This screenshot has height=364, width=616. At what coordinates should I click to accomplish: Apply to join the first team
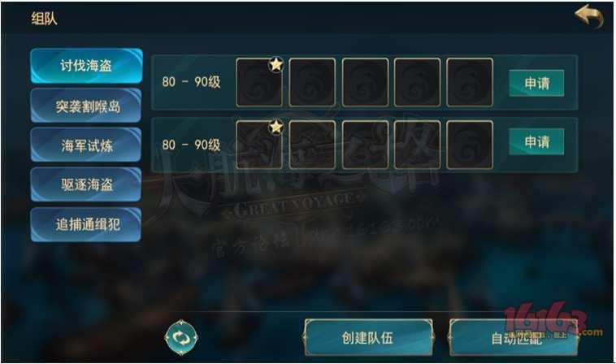[x=536, y=83]
